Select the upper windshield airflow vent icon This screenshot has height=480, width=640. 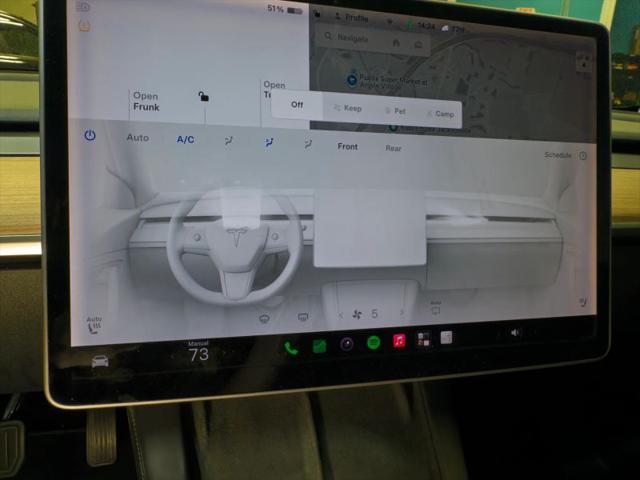(x=229, y=141)
